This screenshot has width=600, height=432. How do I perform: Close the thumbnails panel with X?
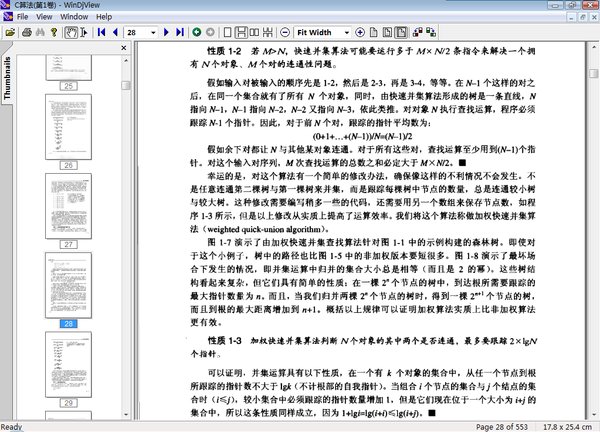tap(124, 48)
